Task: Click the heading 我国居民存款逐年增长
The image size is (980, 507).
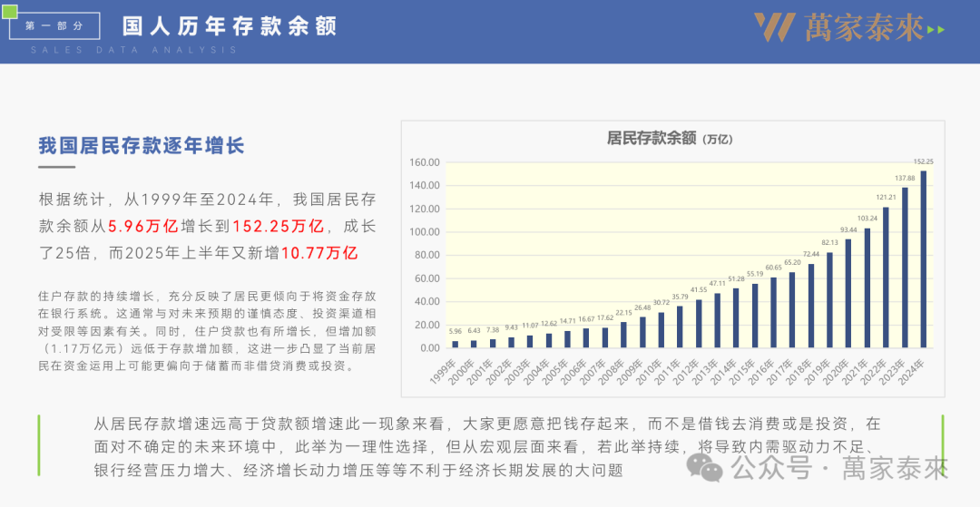Action: coord(142,145)
